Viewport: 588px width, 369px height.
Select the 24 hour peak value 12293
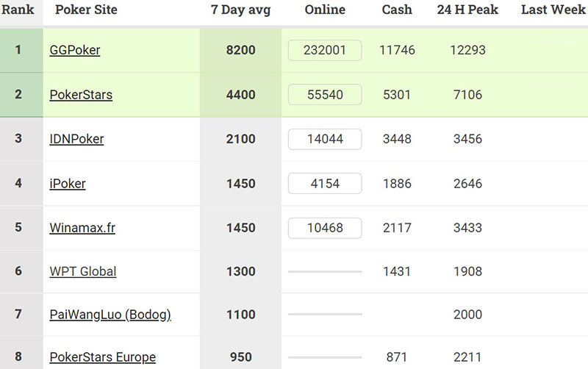[467, 50]
